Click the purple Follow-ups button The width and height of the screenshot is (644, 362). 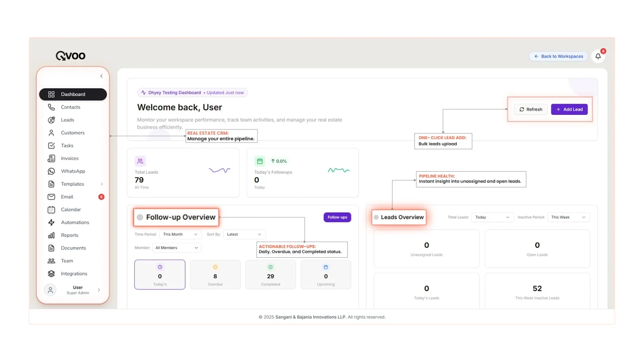337,217
